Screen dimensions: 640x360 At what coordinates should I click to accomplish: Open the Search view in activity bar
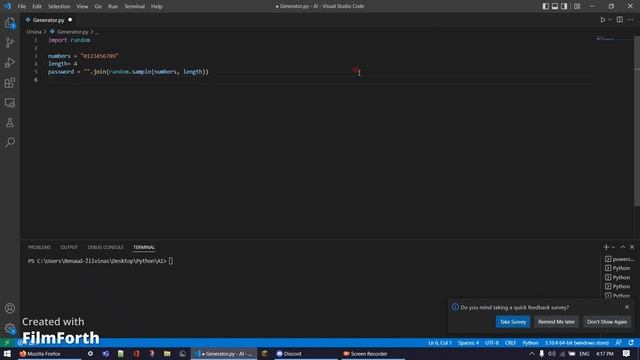[10, 142]
